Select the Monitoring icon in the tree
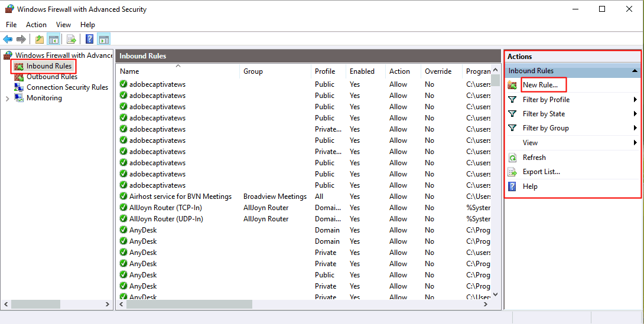The width and height of the screenshot is (644, 324). 19,98
